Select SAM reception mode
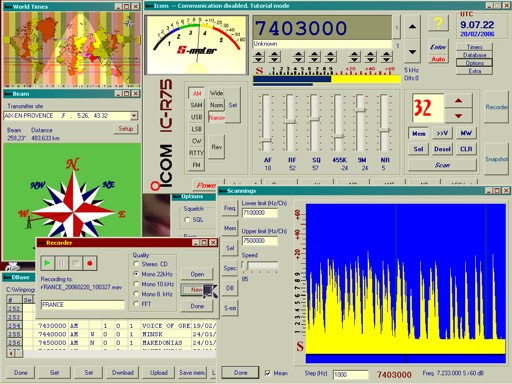The image size is (512, 384). point(197,105)
